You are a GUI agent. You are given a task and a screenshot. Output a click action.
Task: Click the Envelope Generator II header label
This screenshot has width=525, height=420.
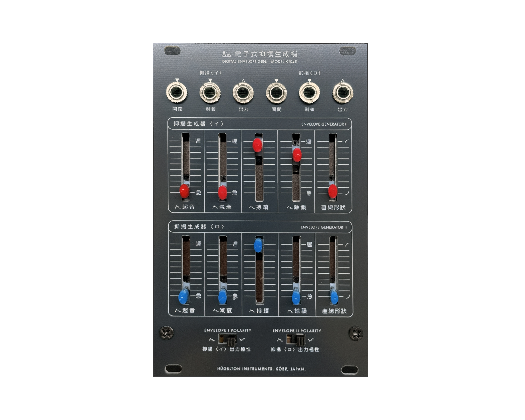click(324, 227)
